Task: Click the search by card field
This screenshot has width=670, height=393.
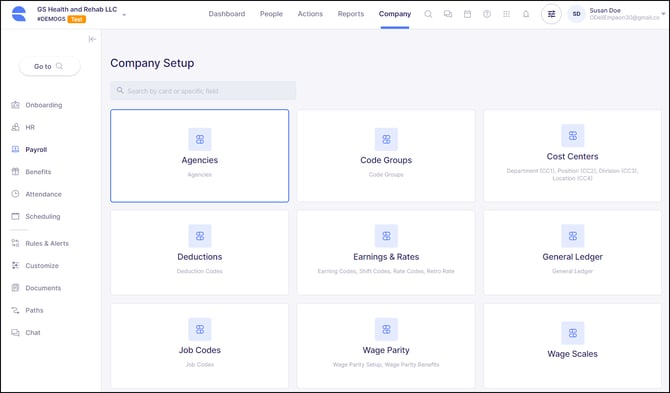Action: pos(203,91)
